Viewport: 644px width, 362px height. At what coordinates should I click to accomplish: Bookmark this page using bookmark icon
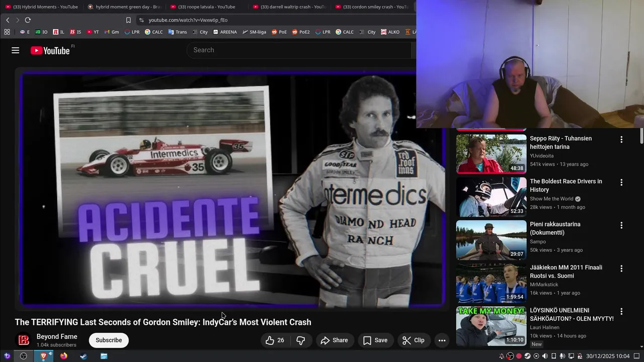coord(128,20)
